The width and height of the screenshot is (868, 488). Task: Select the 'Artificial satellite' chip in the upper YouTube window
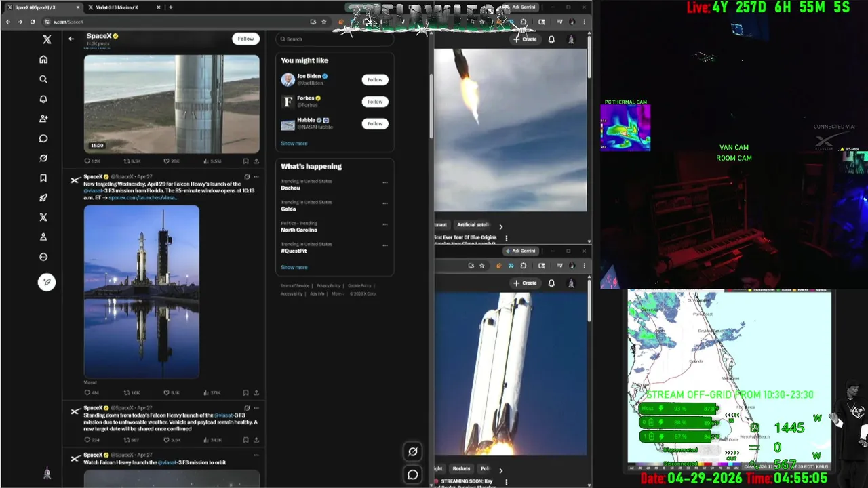(473, 225)
